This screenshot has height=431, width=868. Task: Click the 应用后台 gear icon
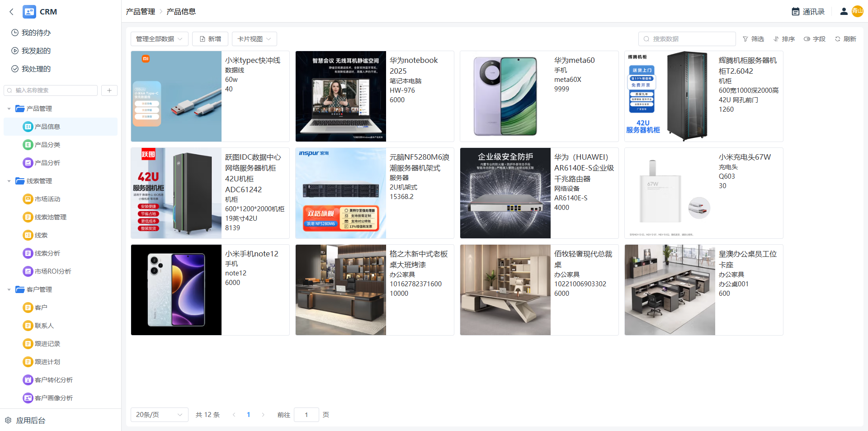point(8,420)
